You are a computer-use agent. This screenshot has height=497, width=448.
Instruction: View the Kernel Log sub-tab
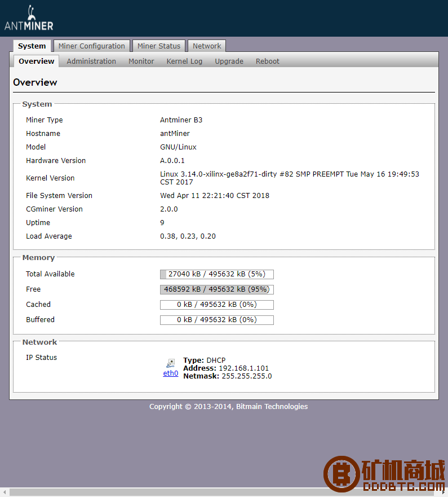click(x=184, y=61)
